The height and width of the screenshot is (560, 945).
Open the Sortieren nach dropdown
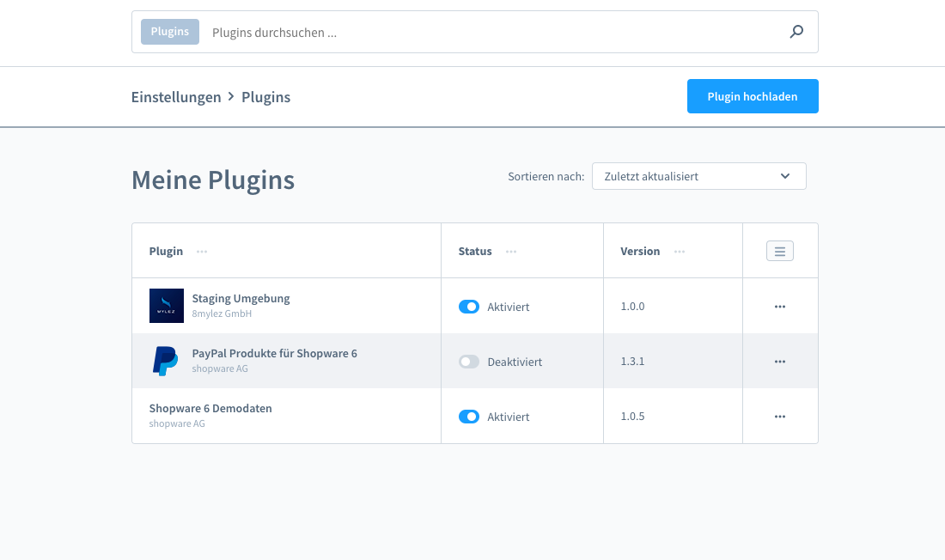click(699, 176)
